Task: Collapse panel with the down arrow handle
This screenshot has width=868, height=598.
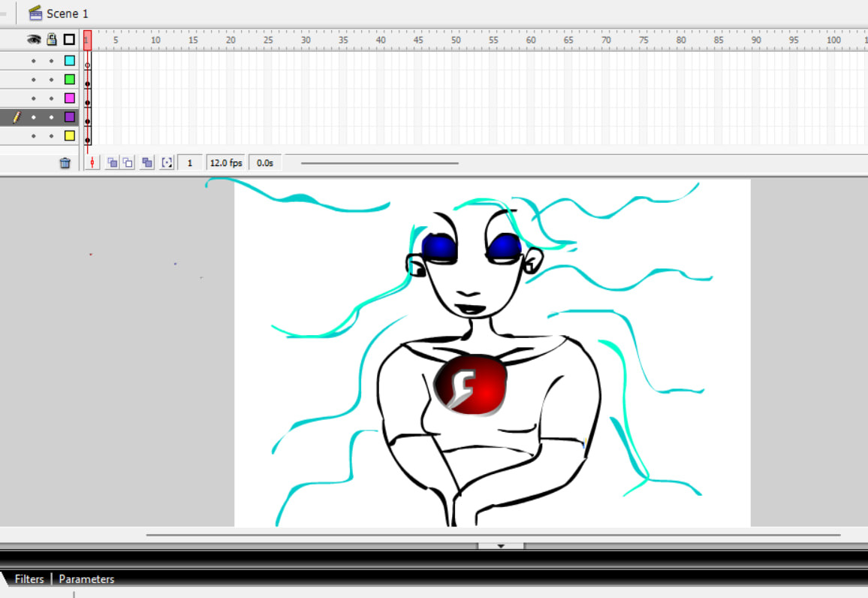Action: point(501,546)
